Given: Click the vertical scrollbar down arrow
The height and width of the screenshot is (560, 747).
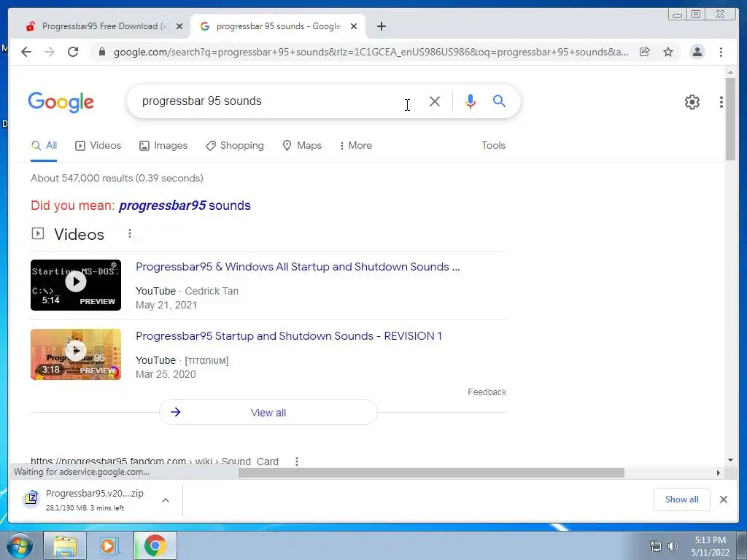Looking at the screenshot, I should click(730, 460).
